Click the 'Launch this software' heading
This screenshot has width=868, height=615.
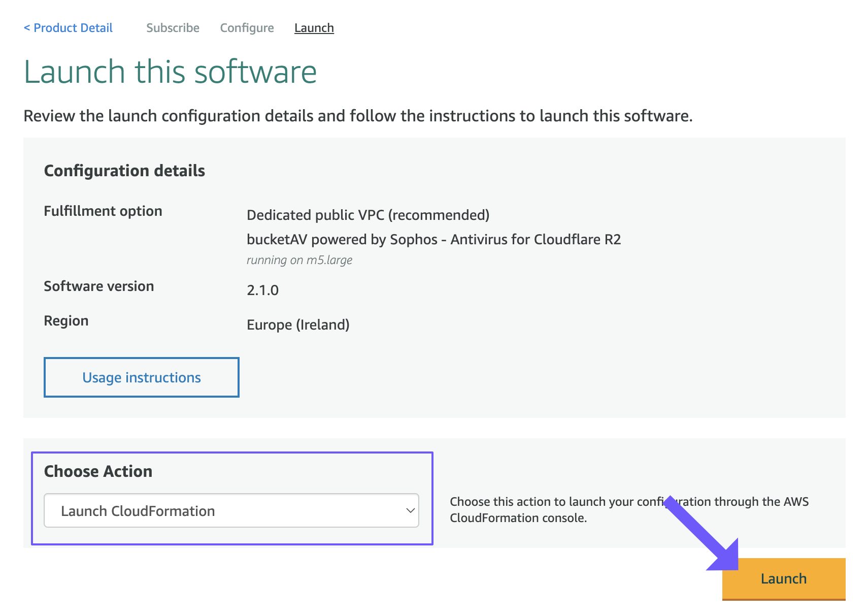171,71
